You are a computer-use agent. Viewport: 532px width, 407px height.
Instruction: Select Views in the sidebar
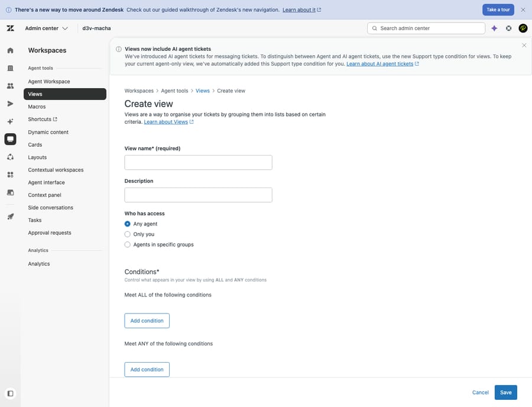point(65,94)
